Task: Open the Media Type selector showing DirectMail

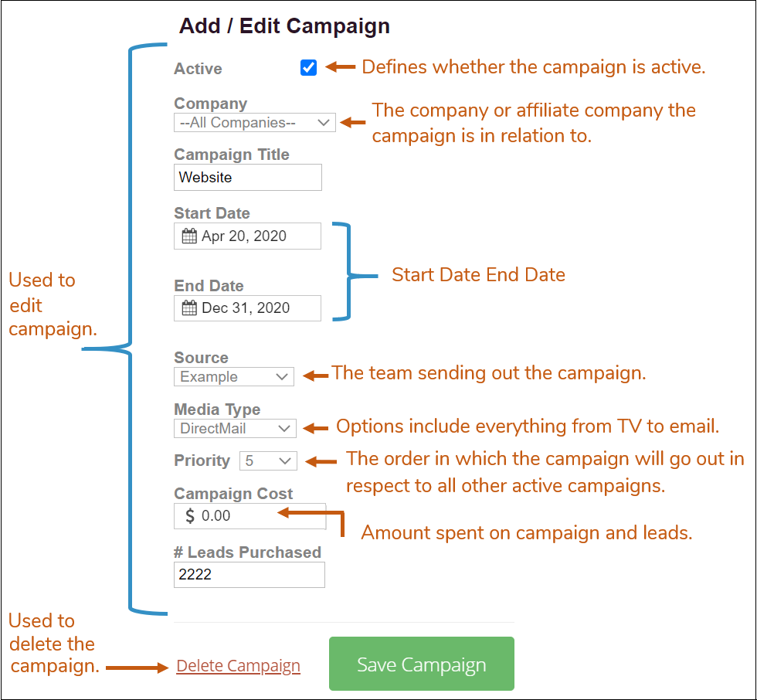Action: pyautogui.click(x=234, y=428)
